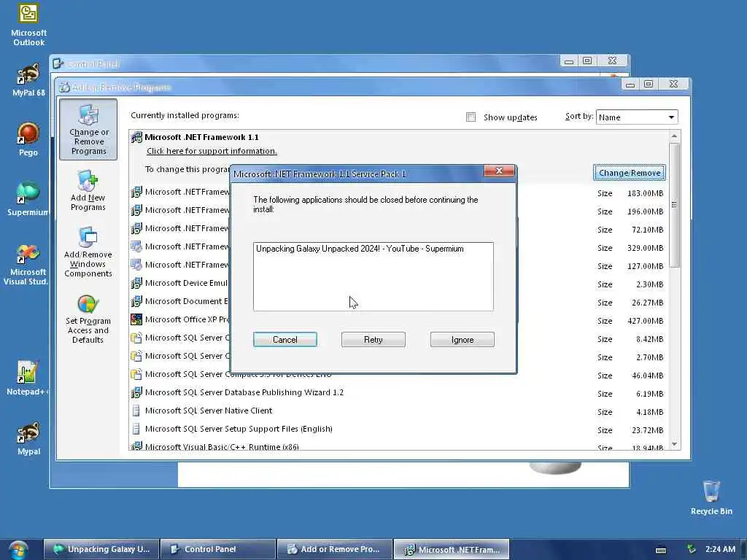The height and width of the screenshot is (560, 747).
Task: Click Ignore in the .NET dialog
Action: click(x=462, y=340)
